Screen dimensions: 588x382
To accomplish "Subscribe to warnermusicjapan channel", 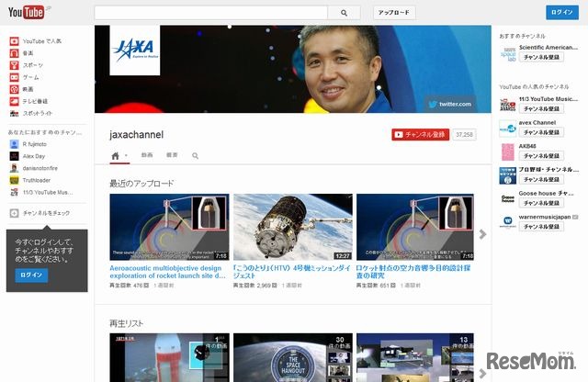I will click(541, 227).
